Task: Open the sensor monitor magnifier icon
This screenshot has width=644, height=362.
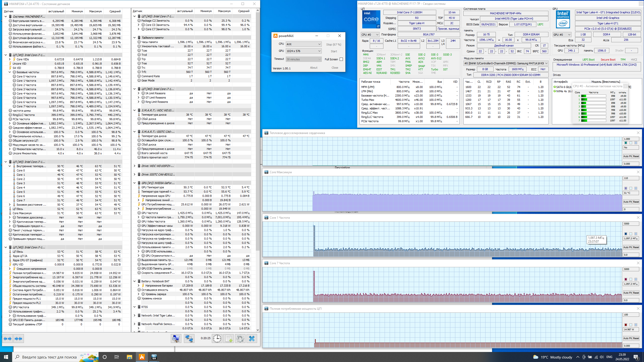Action: coord(176,339)
